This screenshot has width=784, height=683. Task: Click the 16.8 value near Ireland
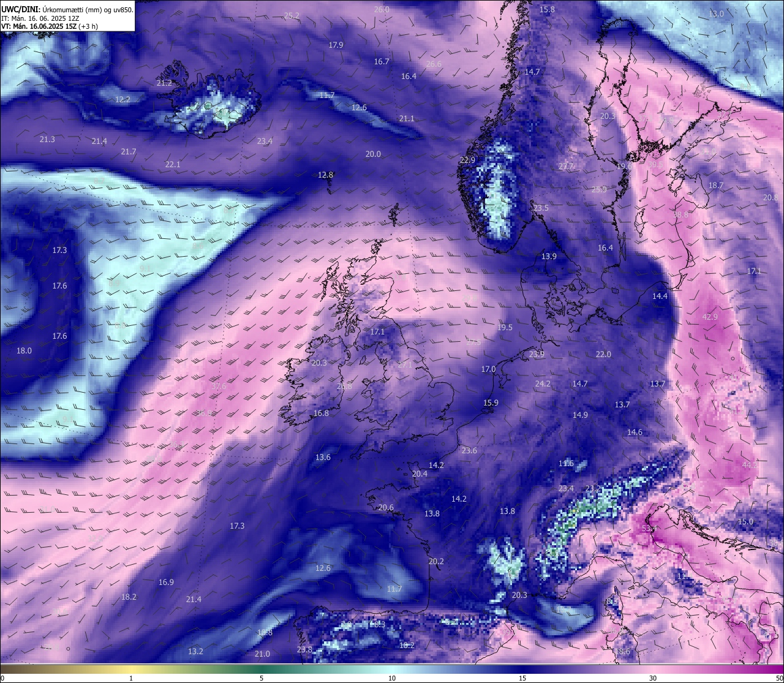point(321,413)
